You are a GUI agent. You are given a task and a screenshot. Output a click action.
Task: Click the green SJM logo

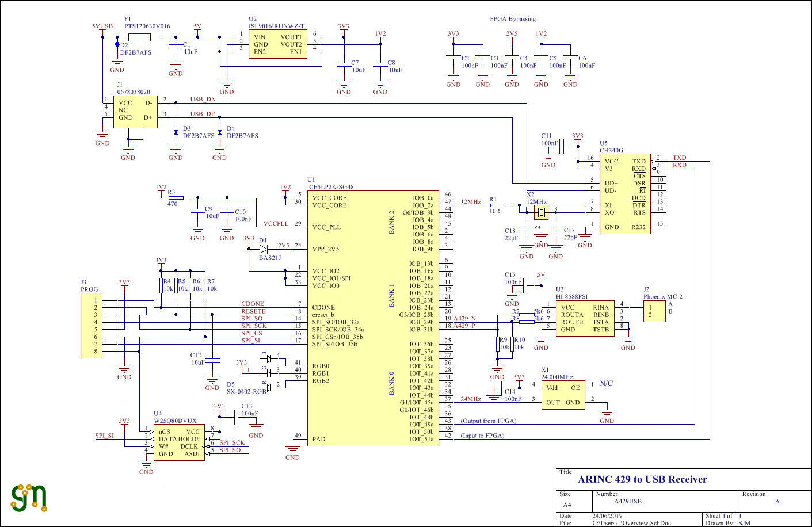click(29, 498)
